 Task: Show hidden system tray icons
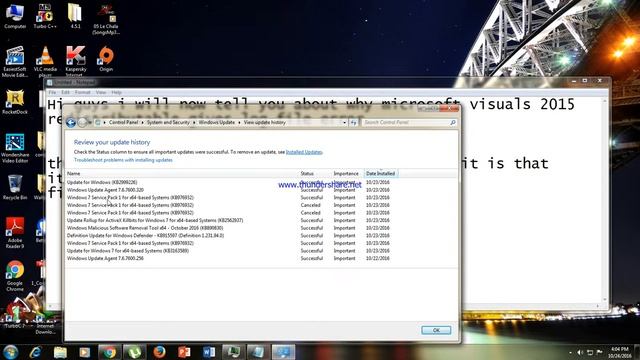pyautogui.click(x=570, y=352)
